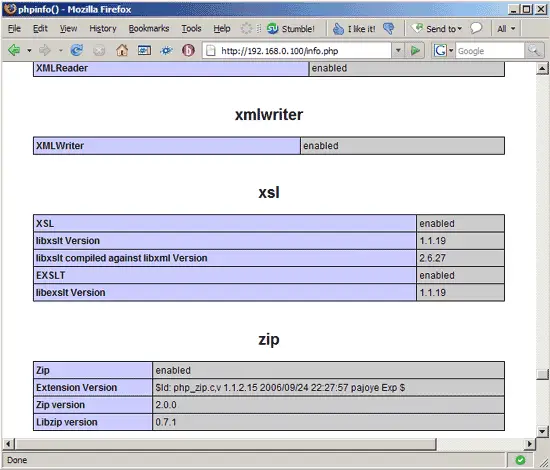Click the toolbar drag grip by Stumble!

pos(259,28)
